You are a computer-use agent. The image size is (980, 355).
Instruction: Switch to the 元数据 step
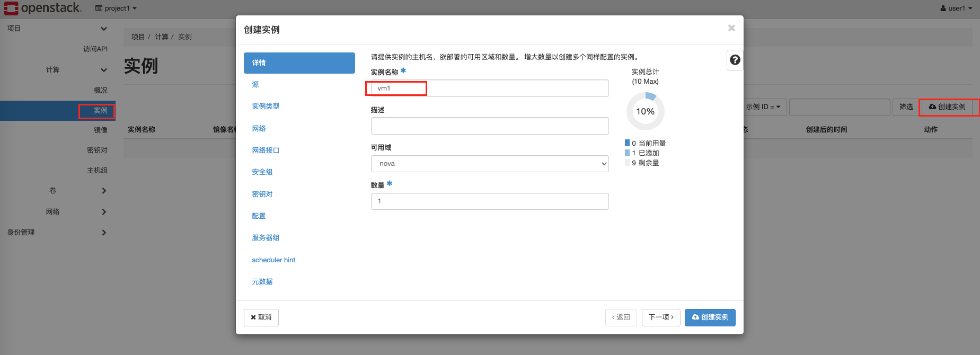262,281
